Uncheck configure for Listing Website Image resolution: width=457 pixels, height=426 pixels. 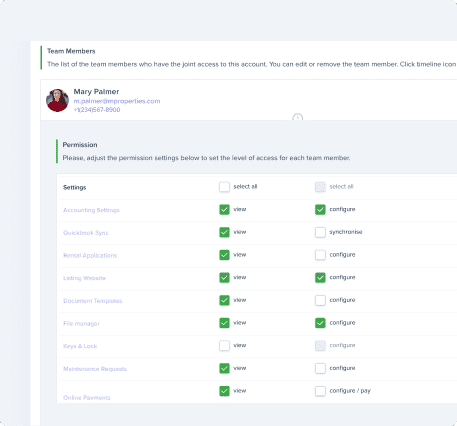pos(320,278)
